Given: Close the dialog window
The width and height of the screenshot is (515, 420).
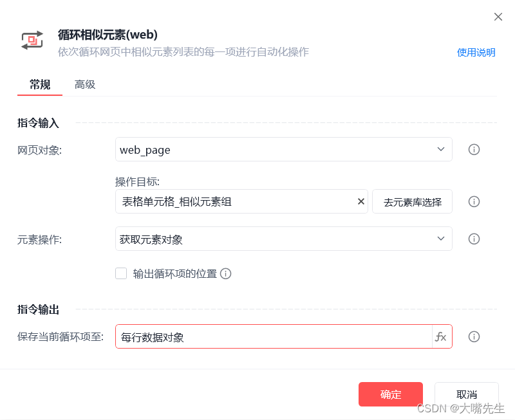Looking at the screenshot, I should (x=498, y=17).
